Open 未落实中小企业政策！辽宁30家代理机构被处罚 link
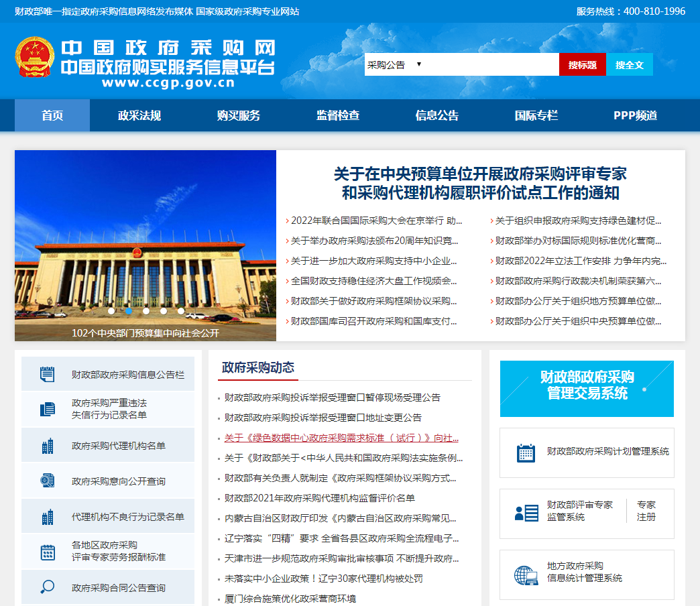The height and width of the screenshot is (606, 700). pyautogui.click(x=324, y=579)
